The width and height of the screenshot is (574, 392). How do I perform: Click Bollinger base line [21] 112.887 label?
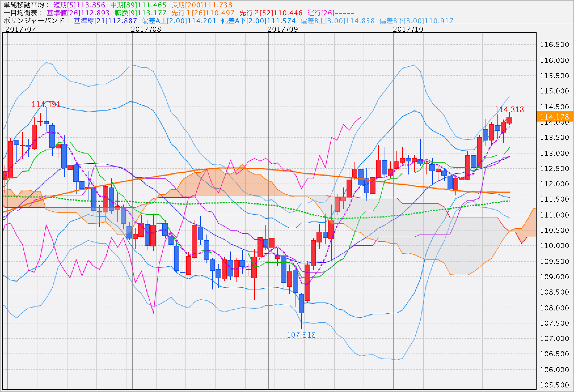[105, 21]
